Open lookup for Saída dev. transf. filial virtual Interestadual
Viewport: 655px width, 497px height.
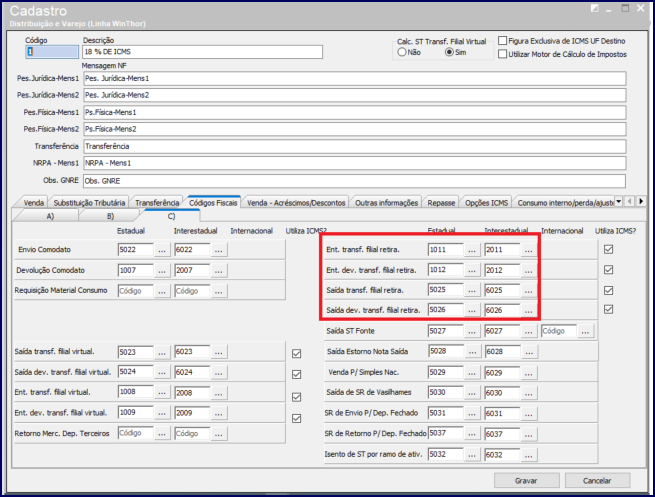point(218,373)
